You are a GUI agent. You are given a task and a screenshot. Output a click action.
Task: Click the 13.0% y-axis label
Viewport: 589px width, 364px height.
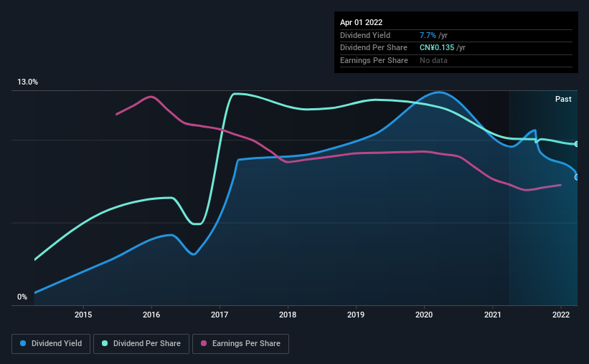[28, 82]
